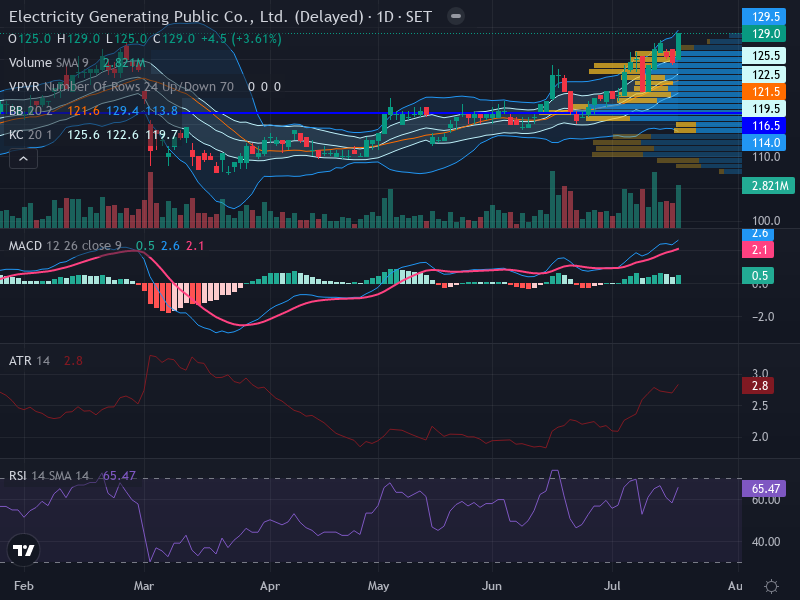Screen dimensions: 800x600
Task: Click the Jun date on time axis
Action: [x=492, y=586]
